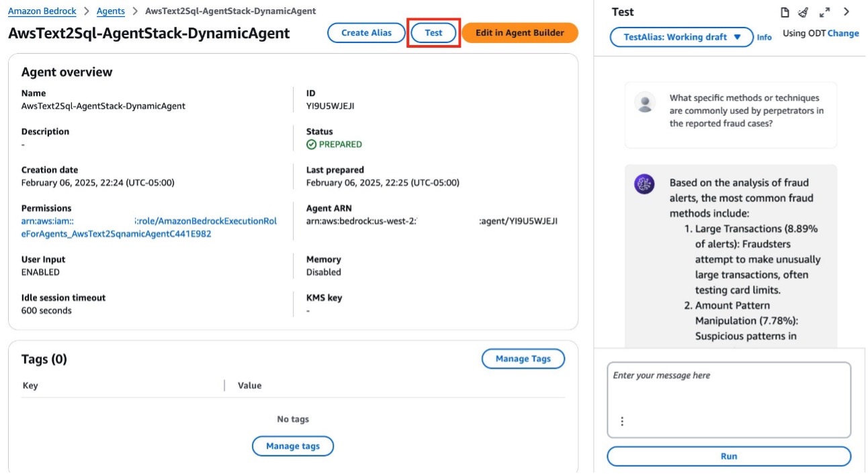Click the 600 seconds timeout value

[x=46, y=311]
